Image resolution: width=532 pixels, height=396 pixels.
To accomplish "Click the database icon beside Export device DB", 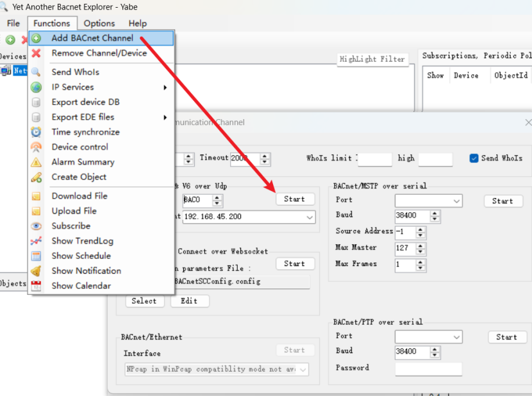I will tap(37, 102).
